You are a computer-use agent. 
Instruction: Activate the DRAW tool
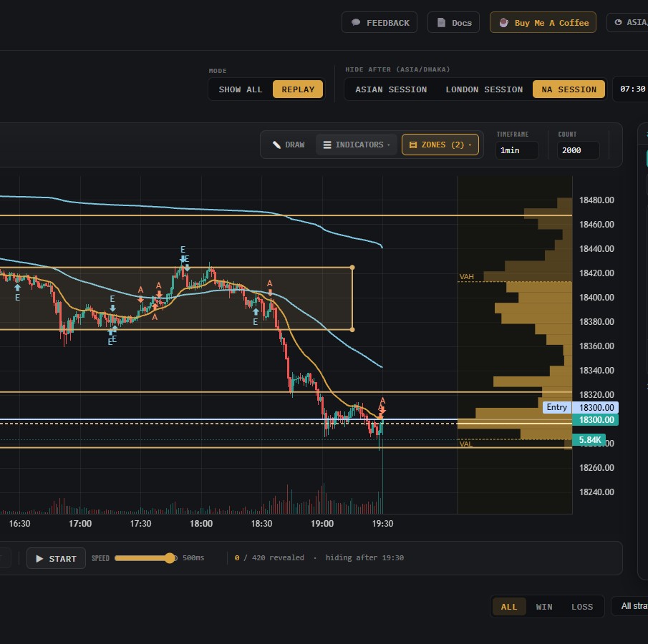click(289, 145)
